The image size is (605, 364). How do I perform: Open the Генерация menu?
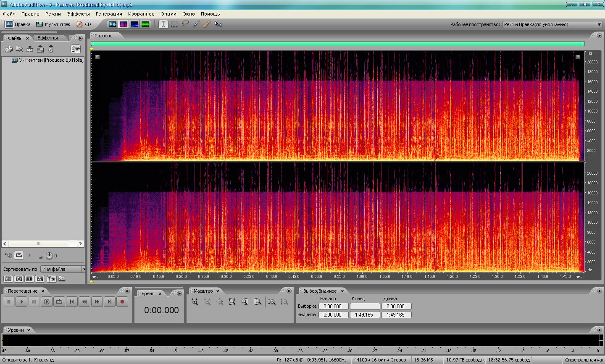pyautogui.click(x=109, y=14)
